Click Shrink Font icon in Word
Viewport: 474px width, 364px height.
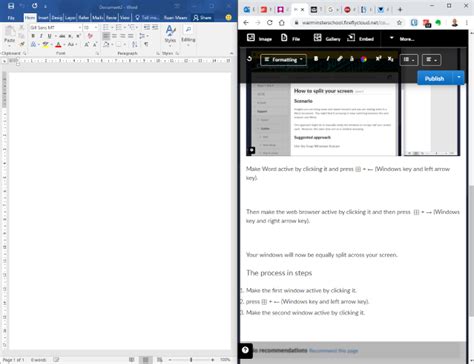click(95, 44)
